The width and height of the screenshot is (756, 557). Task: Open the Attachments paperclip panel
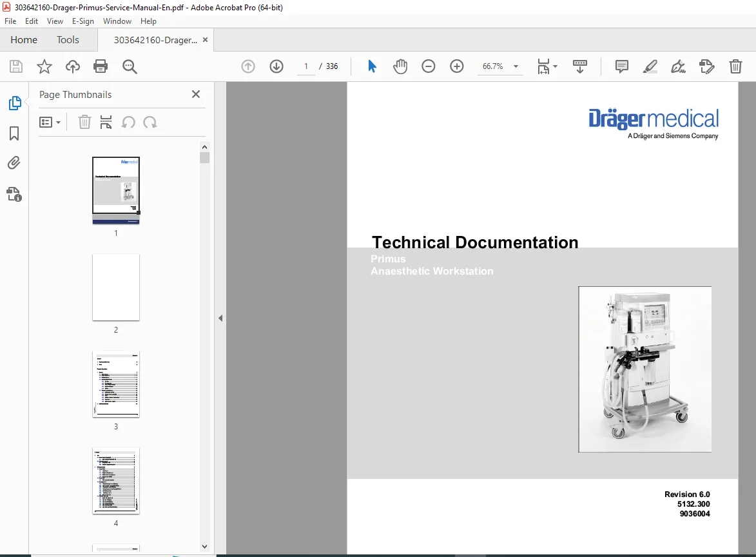click(14, 163)
